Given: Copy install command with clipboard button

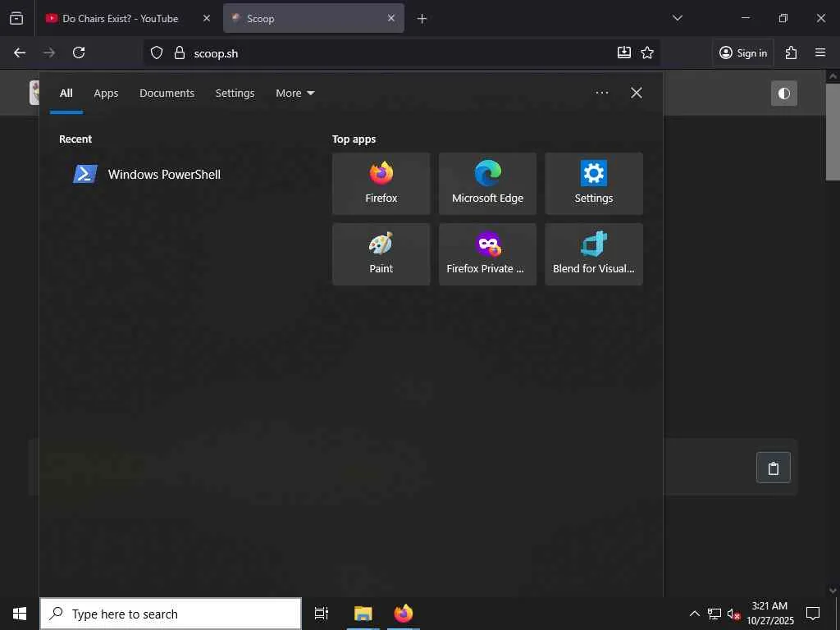Looking at the screenshot, I should pos(773,468).
